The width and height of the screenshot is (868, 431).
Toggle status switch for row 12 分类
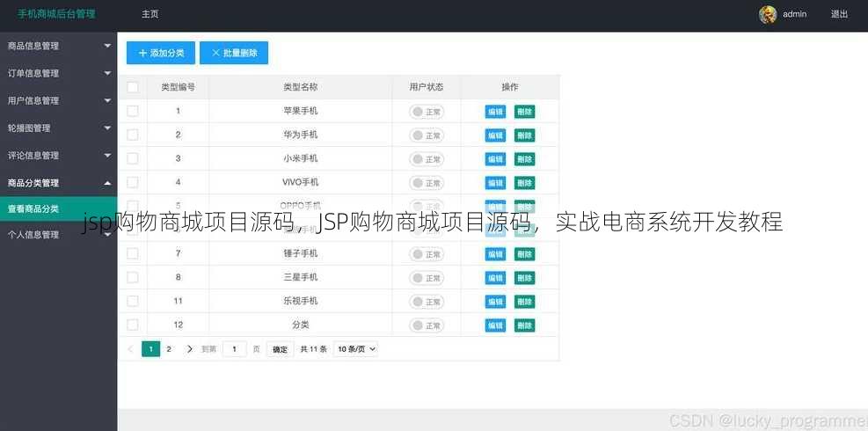tap(427, 325)
